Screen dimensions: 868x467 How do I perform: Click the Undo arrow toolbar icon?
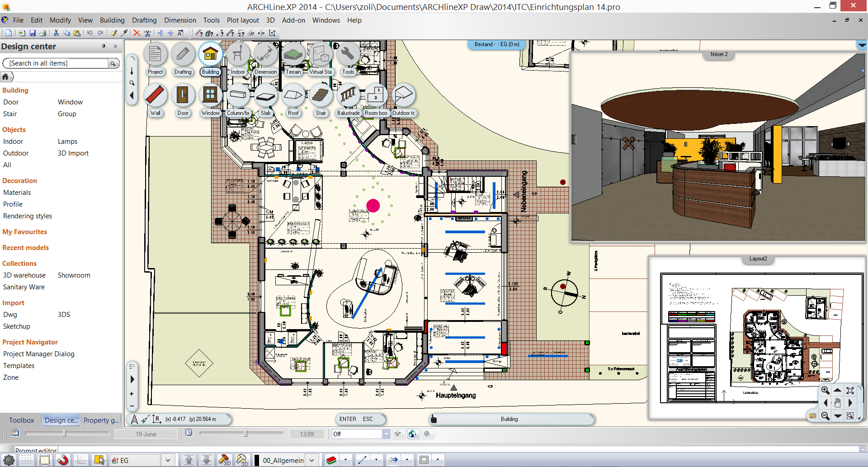(x=90, y=33)
